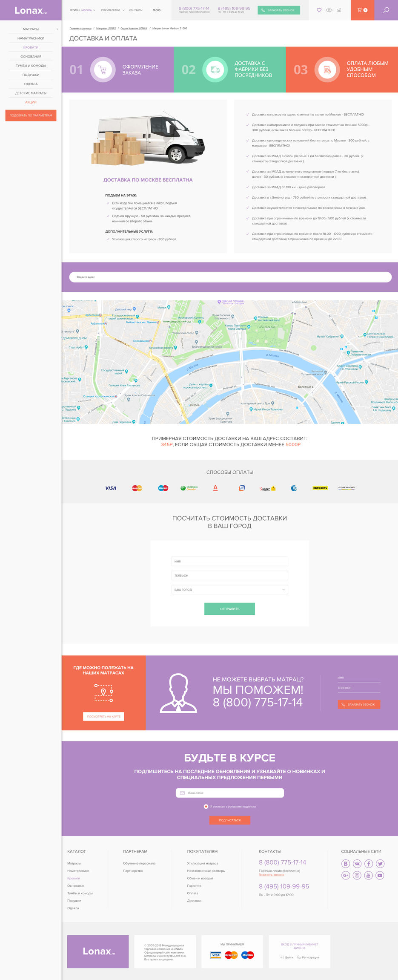
Task: Click the Серия Классик LONAX breadcrumb
Action: point(134,29)
